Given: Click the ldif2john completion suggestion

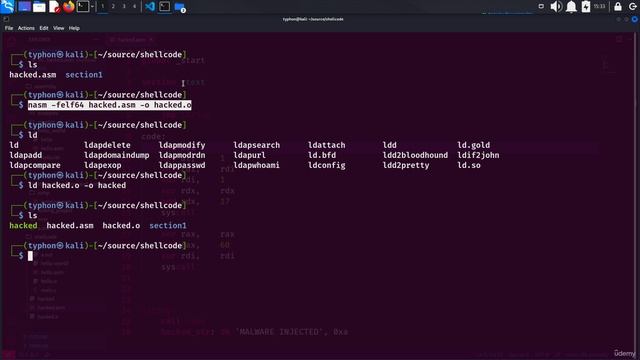Looking at the screenshot, I should (478, 155).
